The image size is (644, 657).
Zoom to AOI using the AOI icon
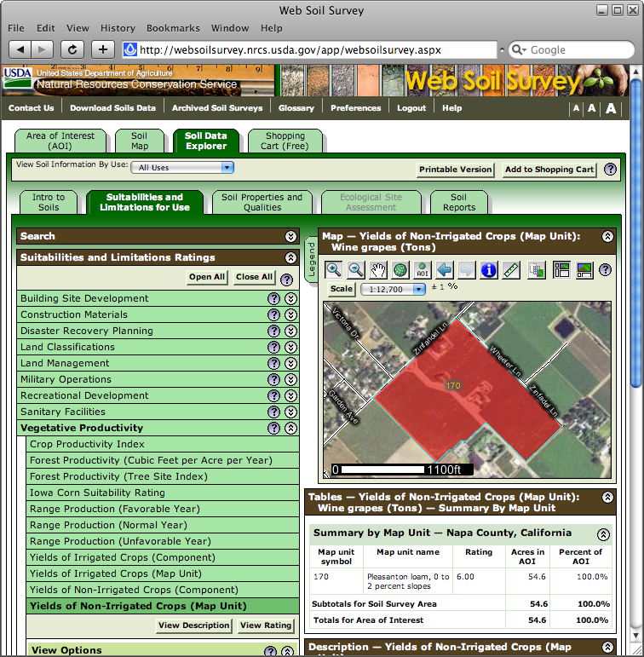click(x=423, y=270)
